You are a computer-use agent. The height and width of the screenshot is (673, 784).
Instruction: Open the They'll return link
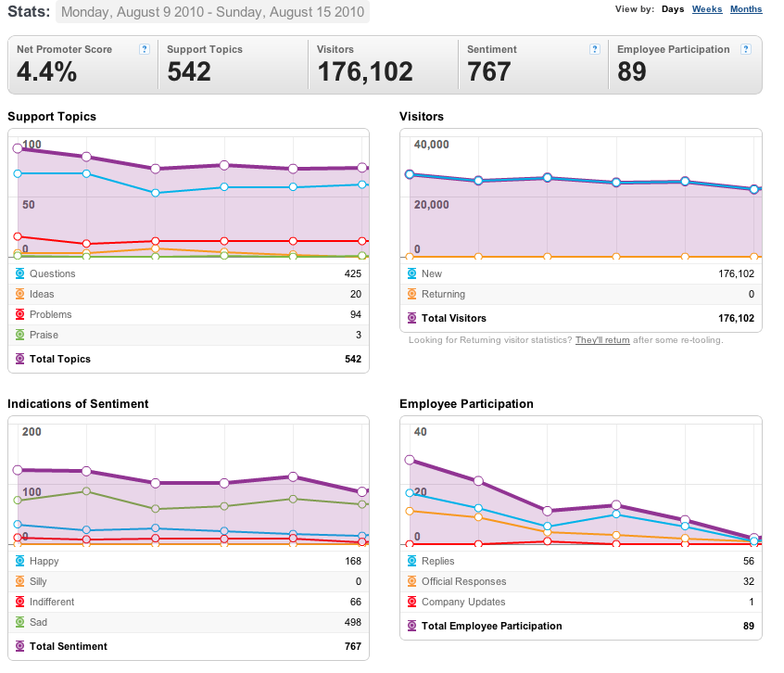click(x=602, y=340)
